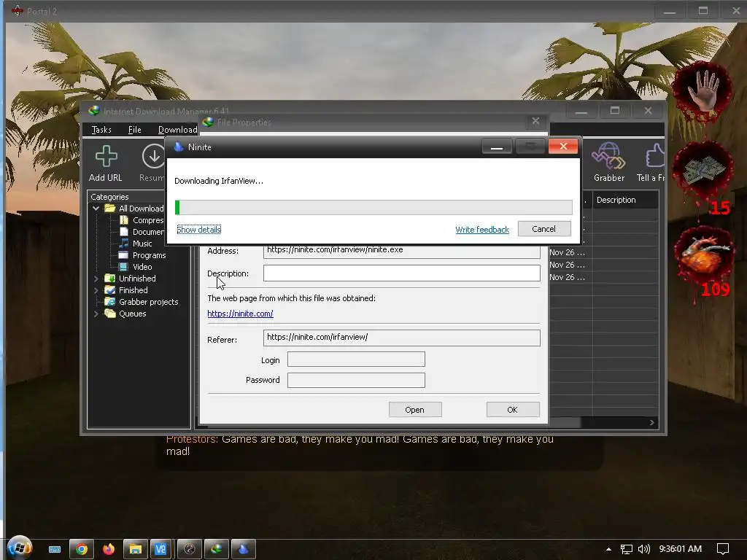Expand the Queues tree node
The width and height of the screenshot is (747, 560).
click(x=96, y=314)
